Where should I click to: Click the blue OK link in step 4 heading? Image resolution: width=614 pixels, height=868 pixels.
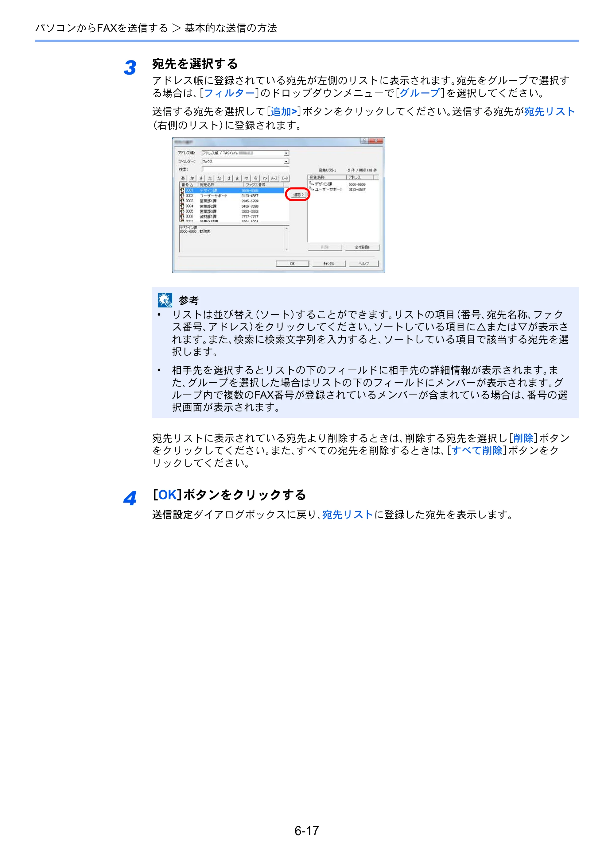click(x=167, y=495)
